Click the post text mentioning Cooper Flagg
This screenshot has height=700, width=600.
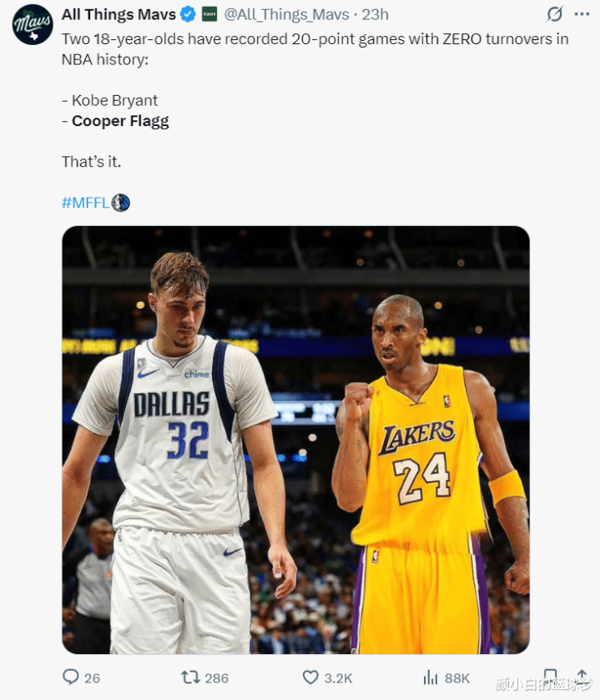tap(120, 121)
